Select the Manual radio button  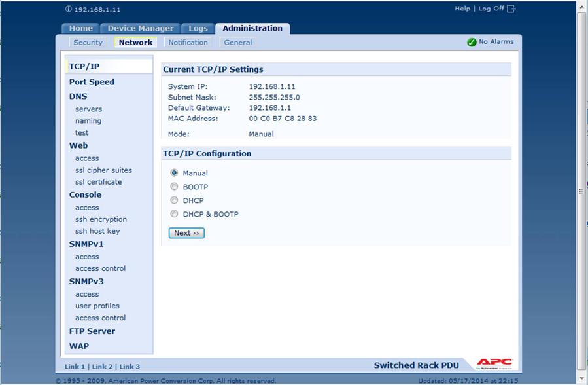click(174, 173)
